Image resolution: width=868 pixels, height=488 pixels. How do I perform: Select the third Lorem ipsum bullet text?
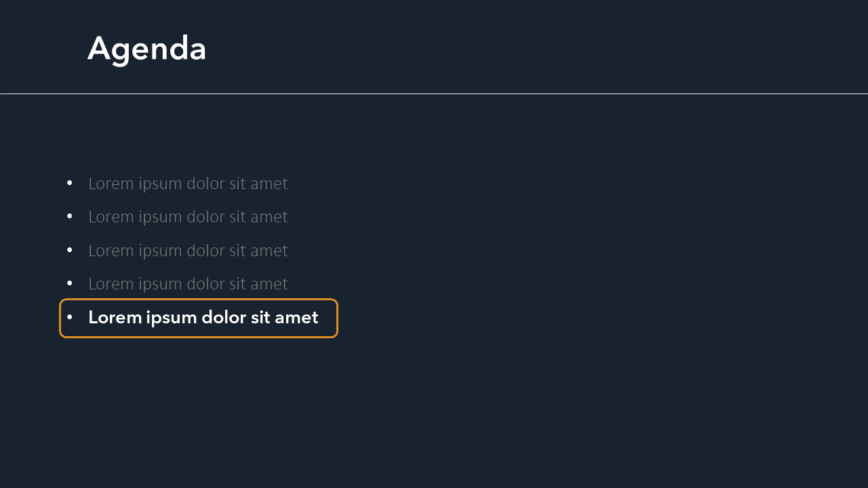pos(188,251)
